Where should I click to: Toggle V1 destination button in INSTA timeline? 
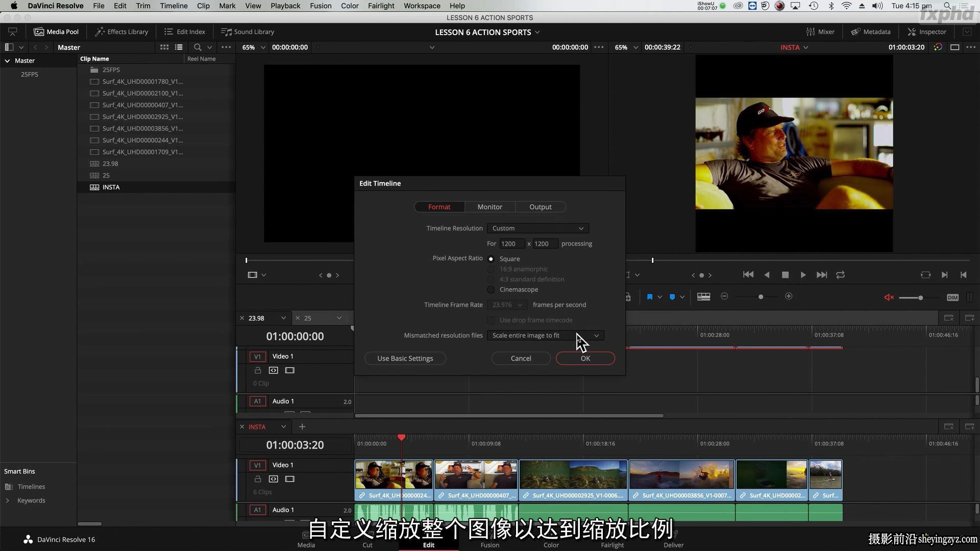[x=257, y=465]
